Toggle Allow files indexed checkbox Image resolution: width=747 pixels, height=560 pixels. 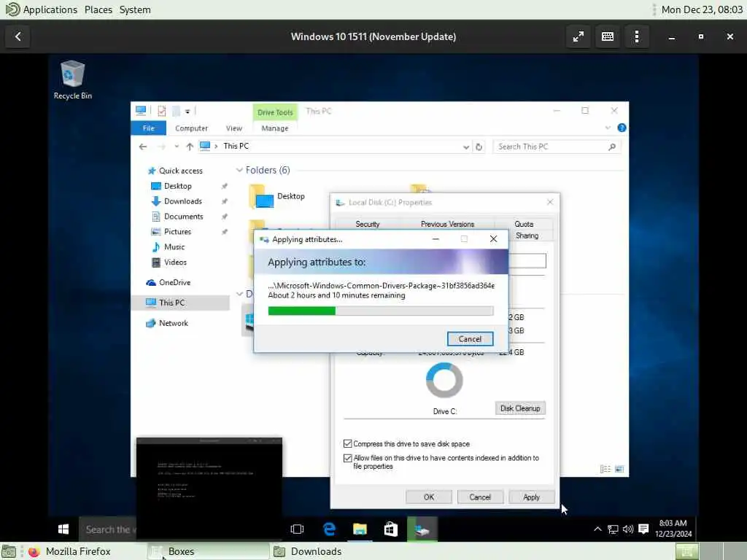tap(348, 458)
